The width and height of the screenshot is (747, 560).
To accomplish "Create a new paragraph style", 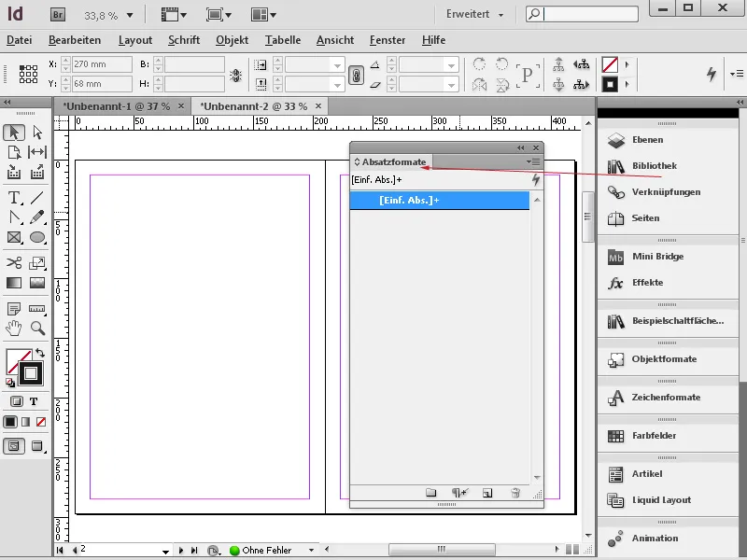I will [486, 492].
